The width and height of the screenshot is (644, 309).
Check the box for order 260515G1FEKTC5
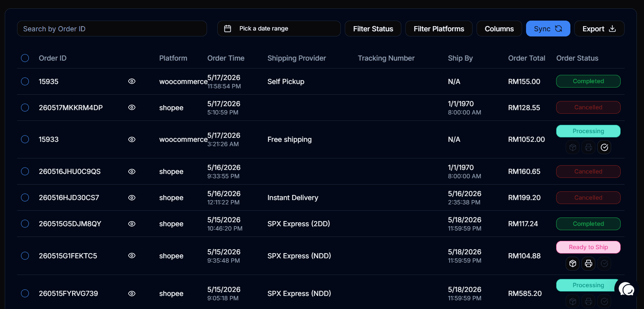(25, 256)
